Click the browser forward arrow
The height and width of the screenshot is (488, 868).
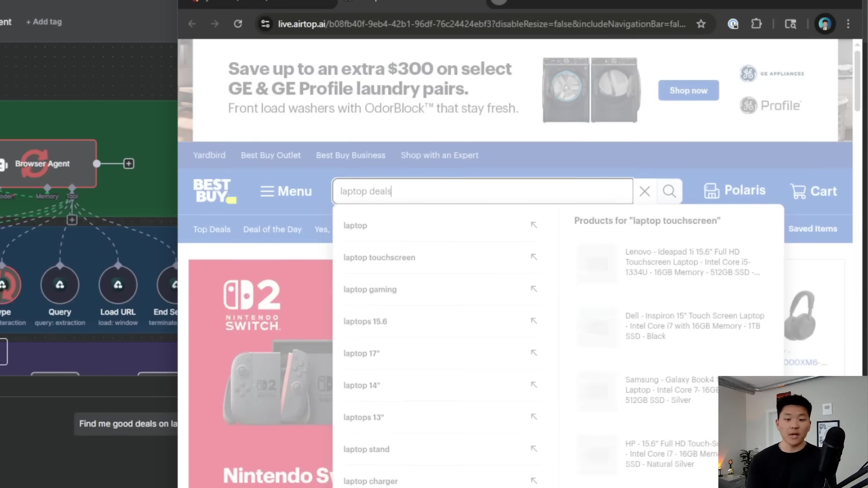click(215, 24)
